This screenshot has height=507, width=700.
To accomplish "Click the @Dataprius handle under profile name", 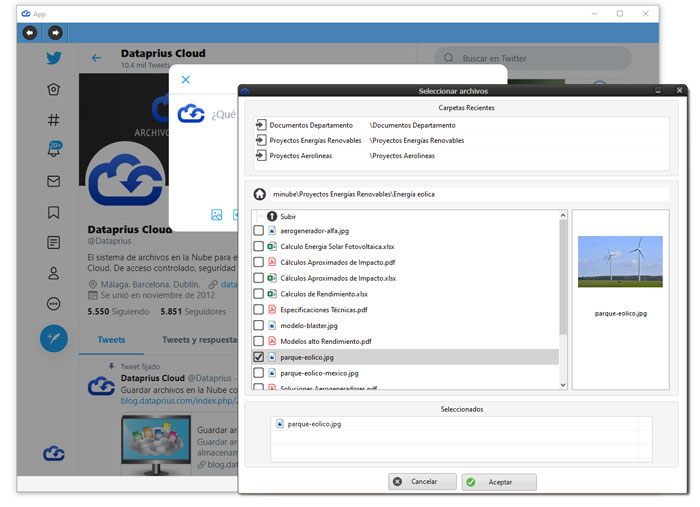I will tap(109, 241).
